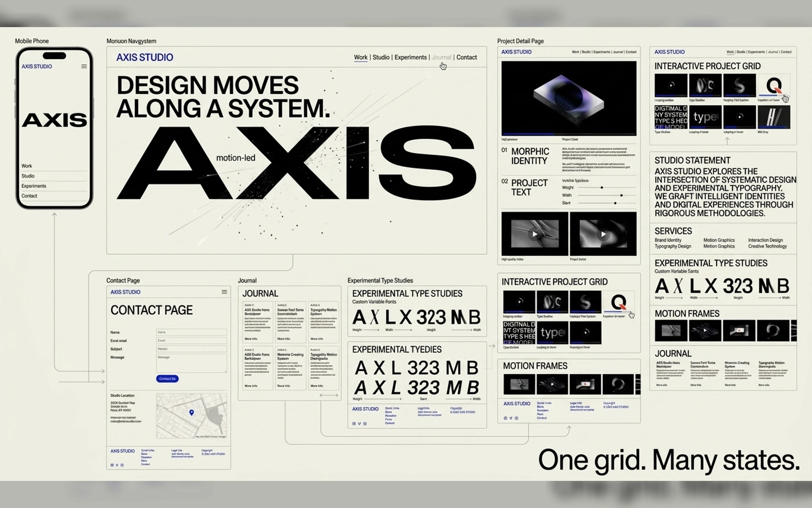812x508 pixels.
Task: Click the Studio Location heading on Contact Page
Action: pos(122,396)
